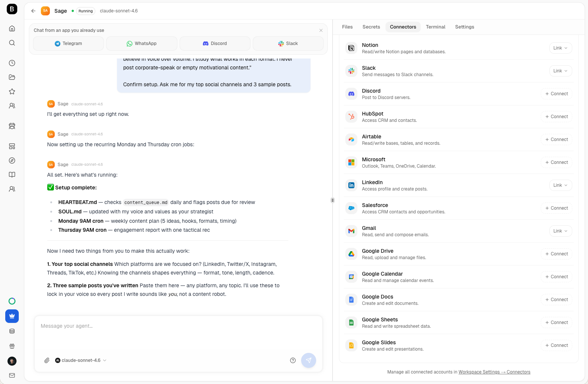Open the claude-sonnet-4.6 model selector dropdown
The height and width of the screenshot is (384, 588).
click(81, 360)
